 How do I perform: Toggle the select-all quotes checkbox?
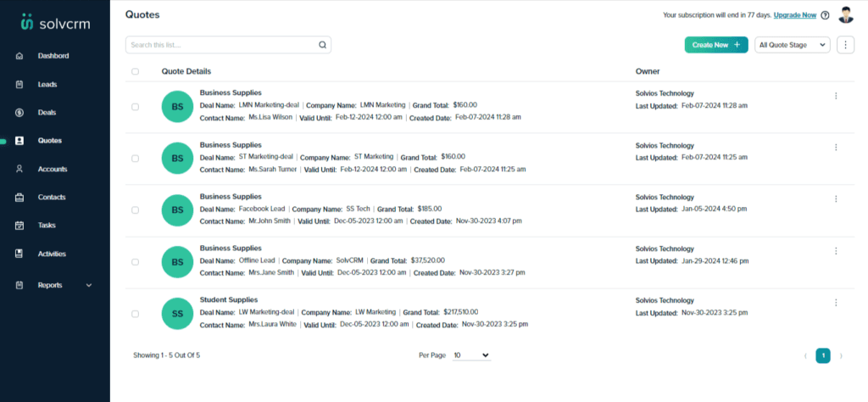coord(135,71)
